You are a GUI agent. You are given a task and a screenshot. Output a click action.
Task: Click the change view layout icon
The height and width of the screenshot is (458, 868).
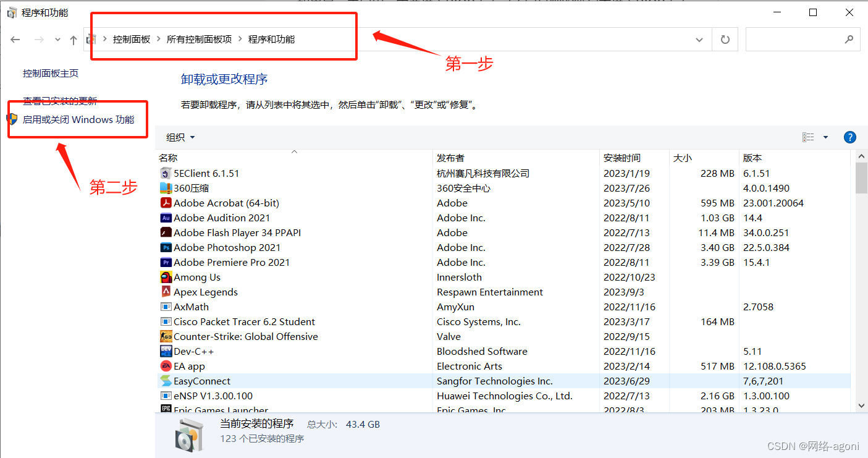[x=808, y=137]
